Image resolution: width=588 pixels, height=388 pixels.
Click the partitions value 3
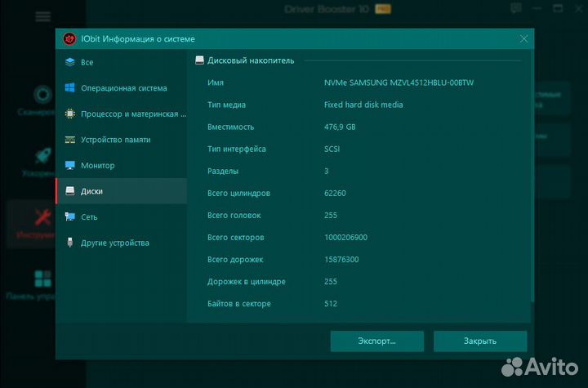coord(326,171)
